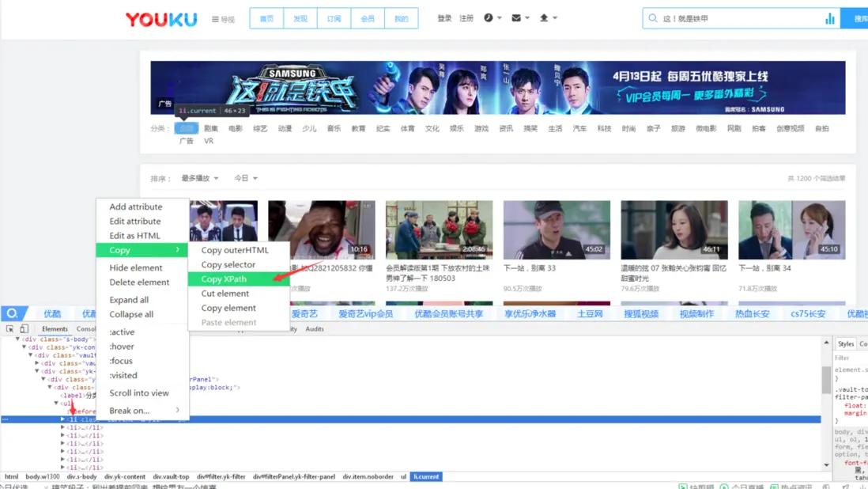
Task: Select the 综艺 category
Action: [260, 128]
